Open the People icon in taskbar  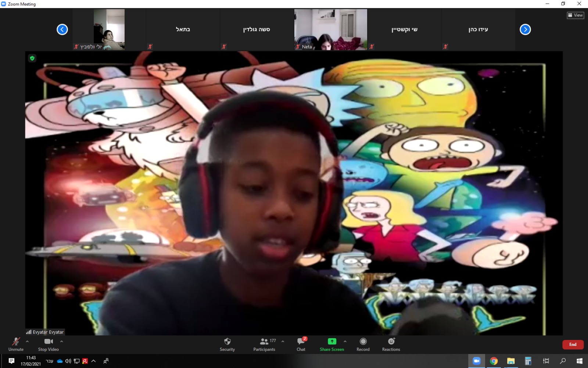pyautogui.click(x=106, y=361)
